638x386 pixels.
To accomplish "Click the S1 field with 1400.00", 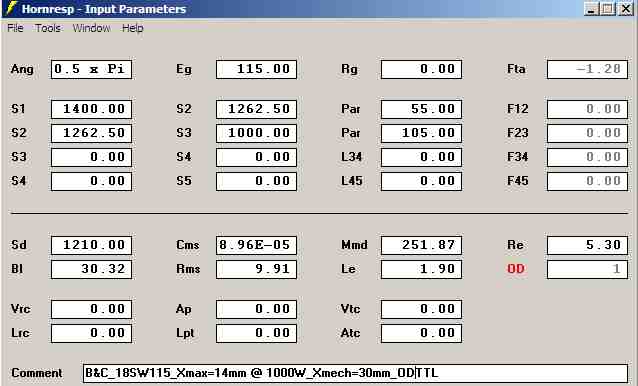I will point(92,109).
